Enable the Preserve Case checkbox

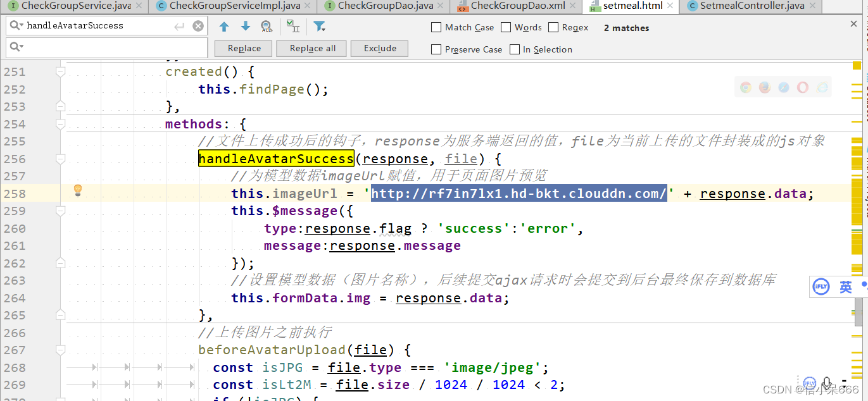click(x=436, y=49)
